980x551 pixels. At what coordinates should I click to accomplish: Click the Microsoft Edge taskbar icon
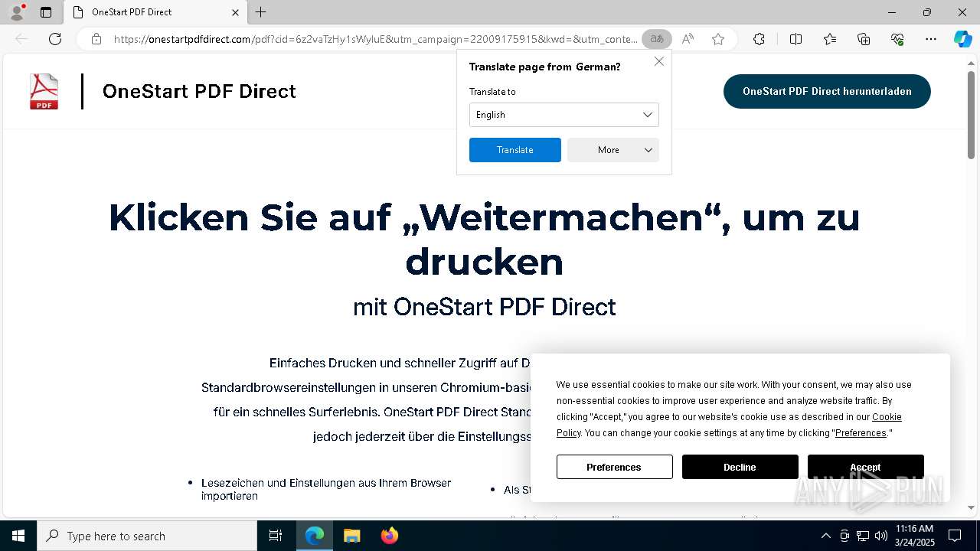(x=315, y=536)
